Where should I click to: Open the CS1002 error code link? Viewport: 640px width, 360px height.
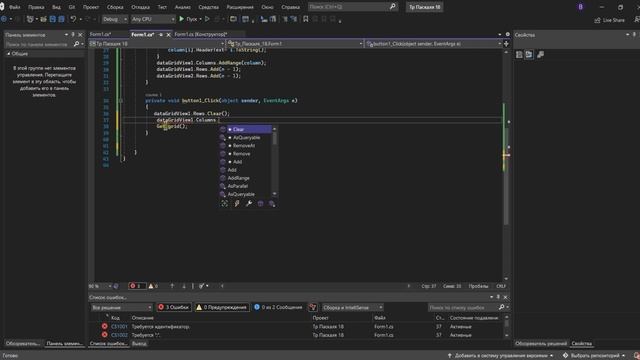tap(119, 335)
